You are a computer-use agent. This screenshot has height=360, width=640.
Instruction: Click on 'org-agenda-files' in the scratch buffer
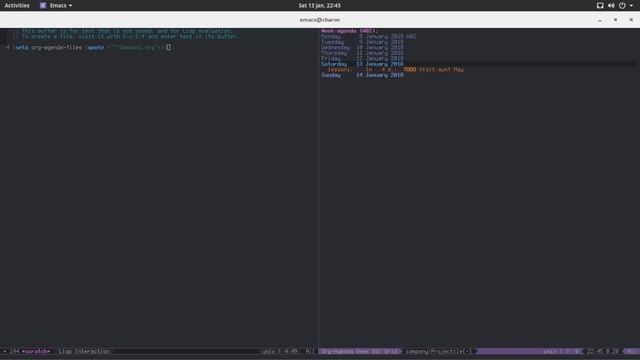point(57,47)
